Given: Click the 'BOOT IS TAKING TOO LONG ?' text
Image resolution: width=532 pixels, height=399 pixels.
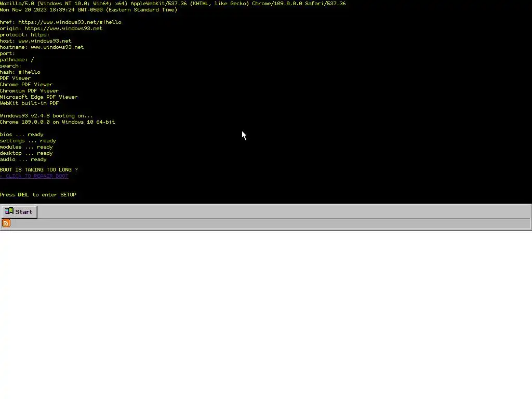Looking at the screenshot, I should pos(38,170).
